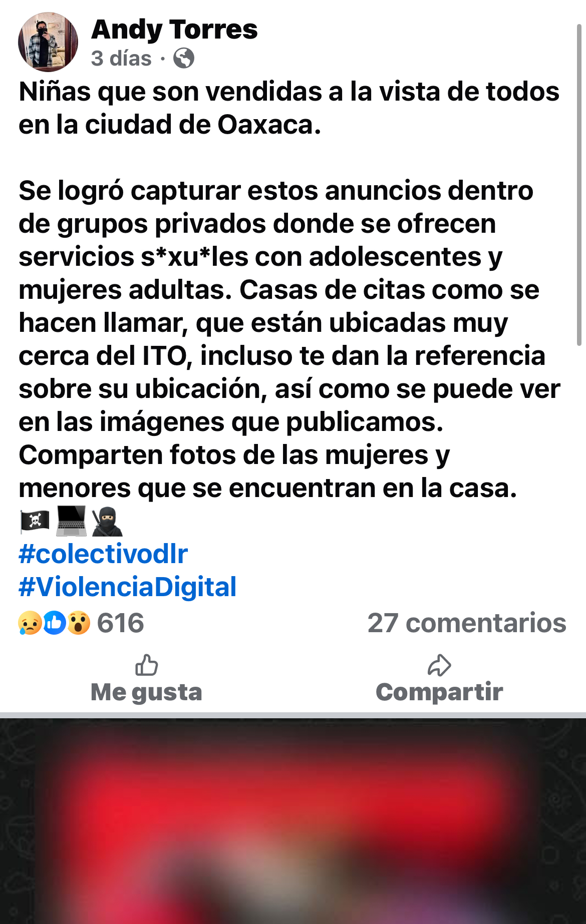This screenshot has height=924, width=586.
Task: Click the thumbs-up outline icon
Action: coord(147,665)
